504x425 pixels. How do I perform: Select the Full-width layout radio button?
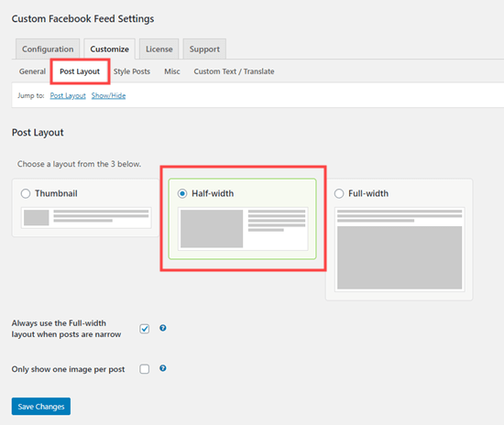pos(339,193)
